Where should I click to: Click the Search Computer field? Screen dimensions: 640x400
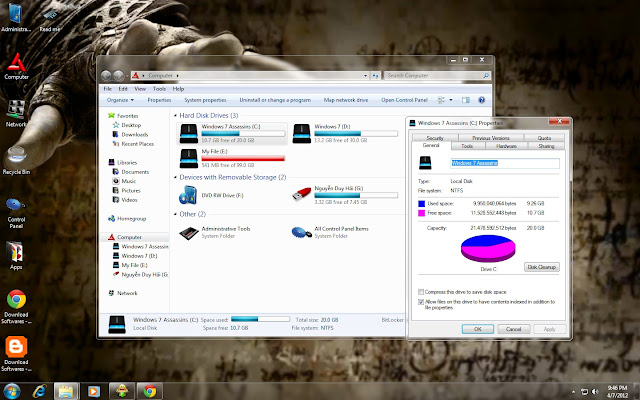pos(437,76)
